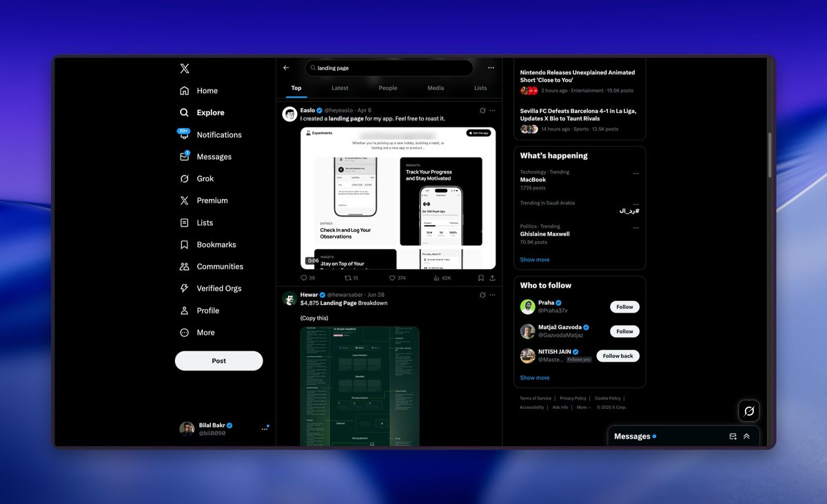Switch to the Lists search tab

pos(480,88)
